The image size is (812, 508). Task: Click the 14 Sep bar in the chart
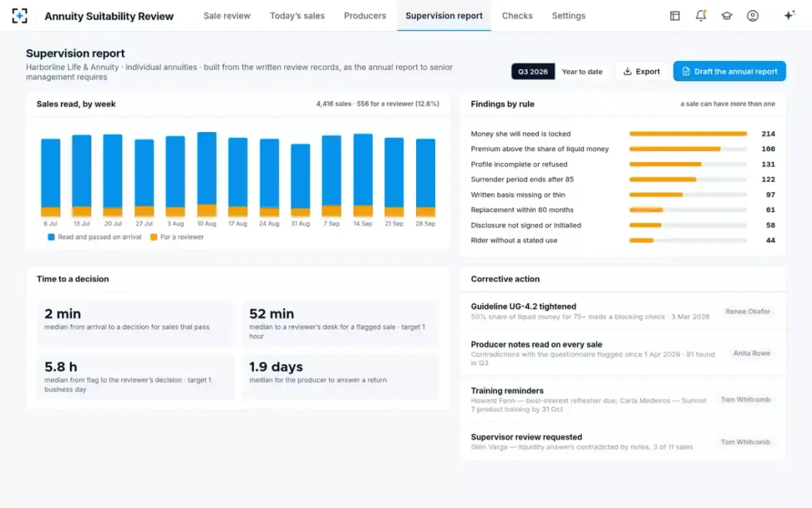(363, 175)
